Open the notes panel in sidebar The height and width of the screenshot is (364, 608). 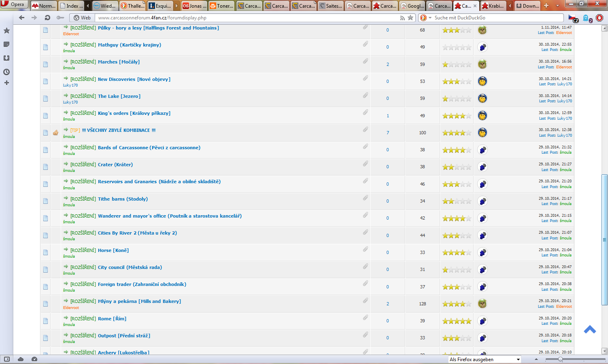[6, 44]
